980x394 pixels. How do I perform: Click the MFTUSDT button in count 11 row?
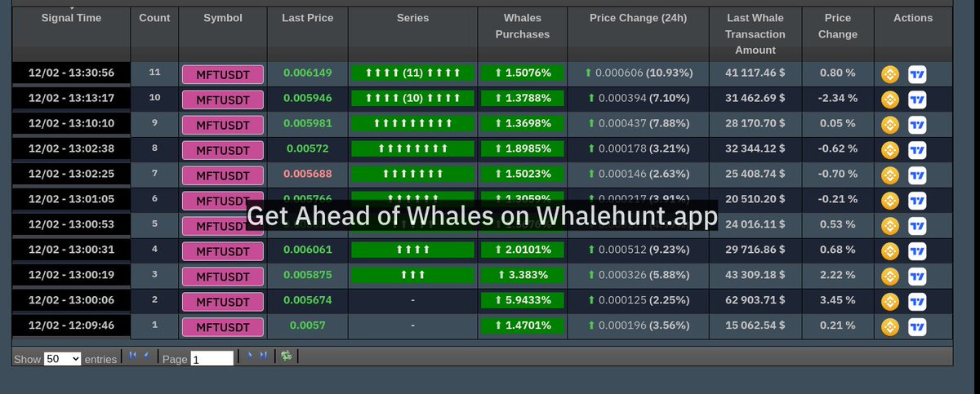(x=223, y=74)
